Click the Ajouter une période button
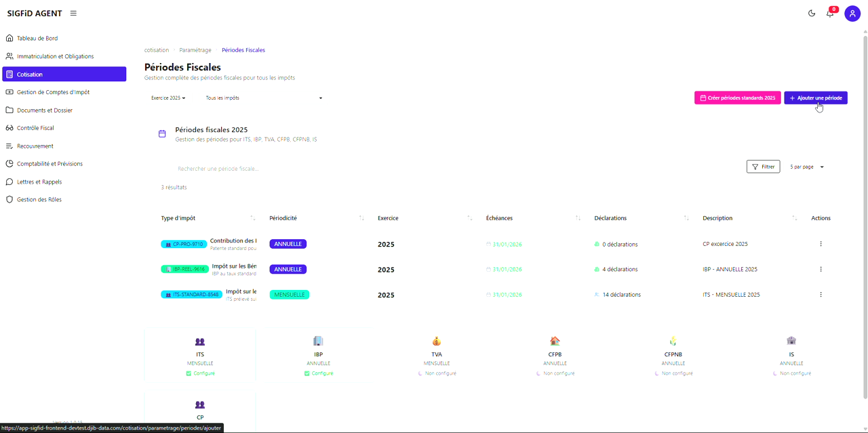This screenshot has width=868, height=433. [815, 98]
